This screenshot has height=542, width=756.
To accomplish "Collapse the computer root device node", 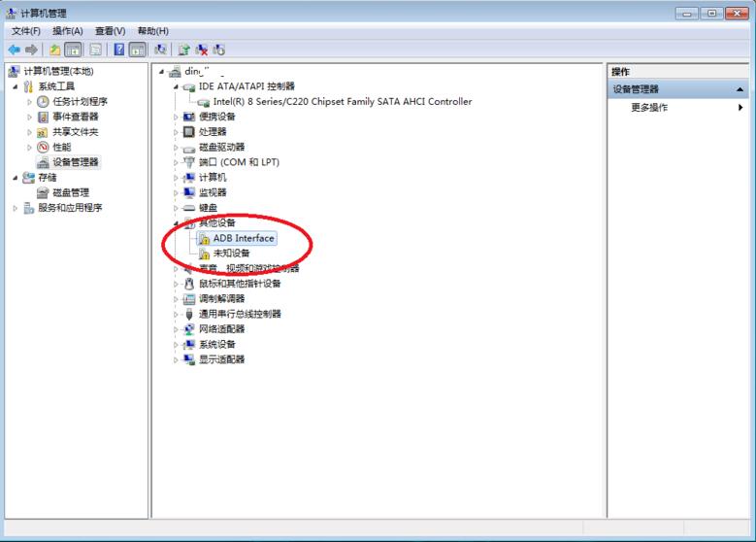I will click(x=161, y=72).
